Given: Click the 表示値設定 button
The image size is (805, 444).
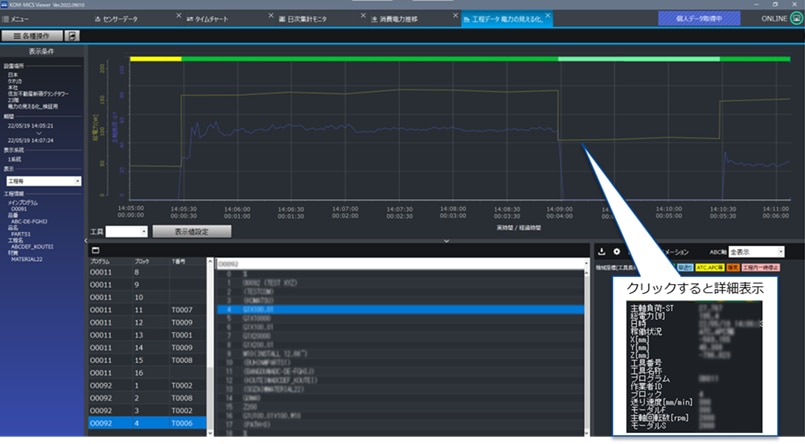Looking at the screenshot, I should tap(189, 231).
